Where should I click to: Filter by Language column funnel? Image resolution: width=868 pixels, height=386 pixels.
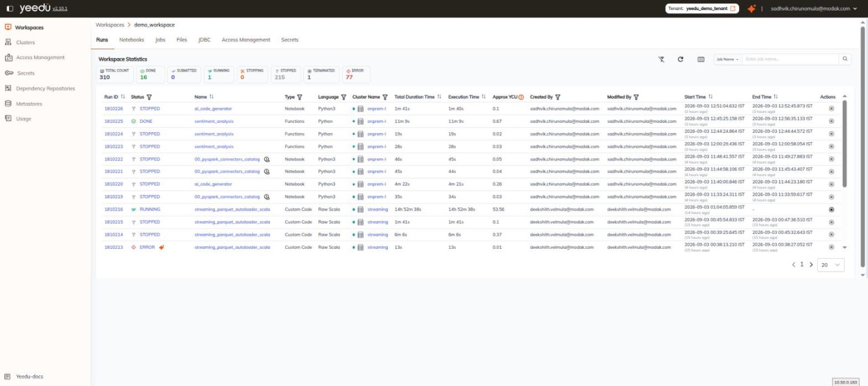[344, 97]
